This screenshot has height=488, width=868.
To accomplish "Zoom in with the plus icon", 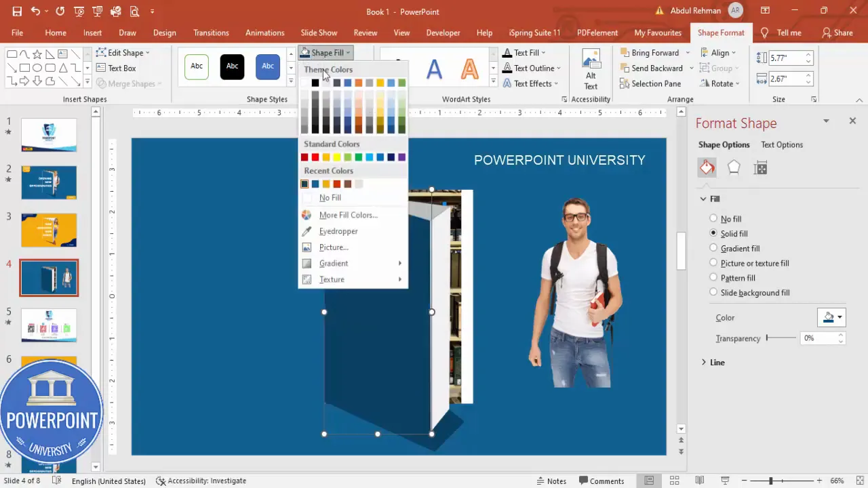I will (820, 481).
